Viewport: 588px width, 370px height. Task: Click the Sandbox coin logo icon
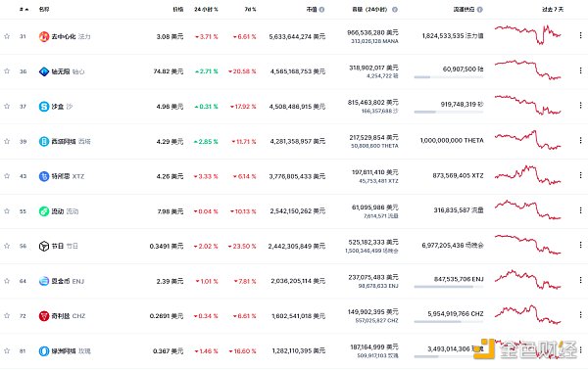[44, 107]
